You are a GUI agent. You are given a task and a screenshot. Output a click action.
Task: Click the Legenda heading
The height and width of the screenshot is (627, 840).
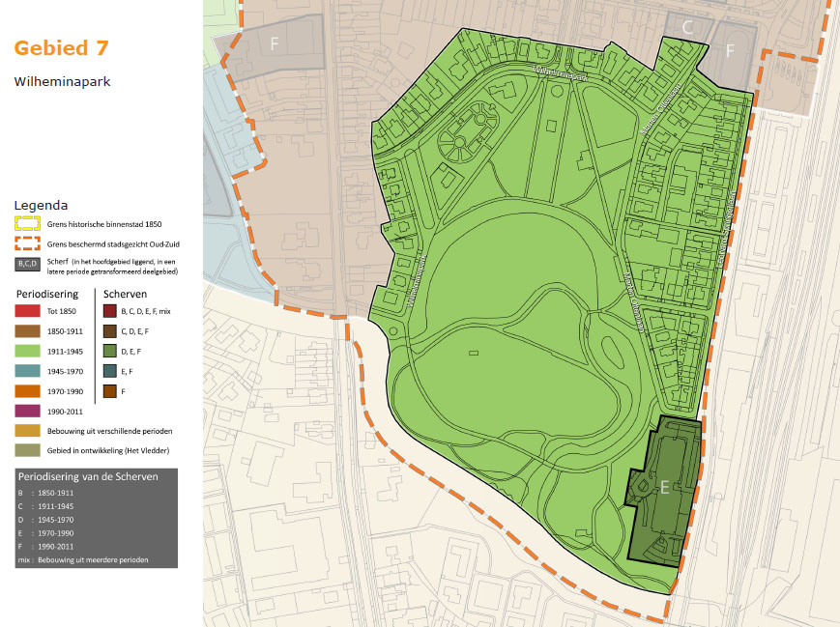(x=41, y=206)
